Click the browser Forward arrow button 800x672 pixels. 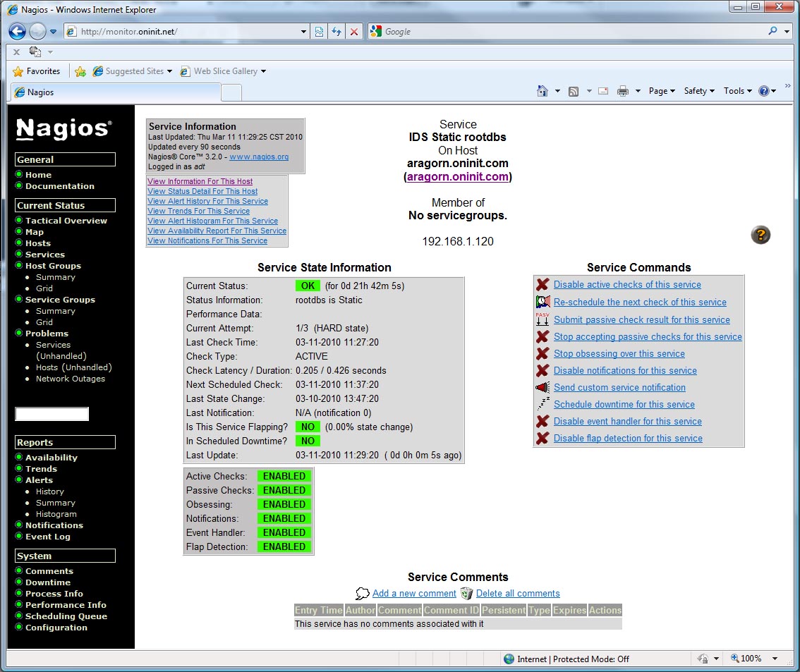click(37, 32)
